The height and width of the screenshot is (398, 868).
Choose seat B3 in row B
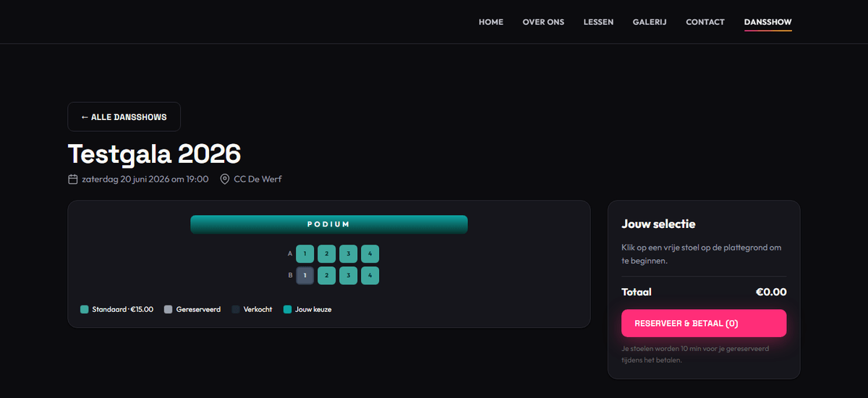349,276
